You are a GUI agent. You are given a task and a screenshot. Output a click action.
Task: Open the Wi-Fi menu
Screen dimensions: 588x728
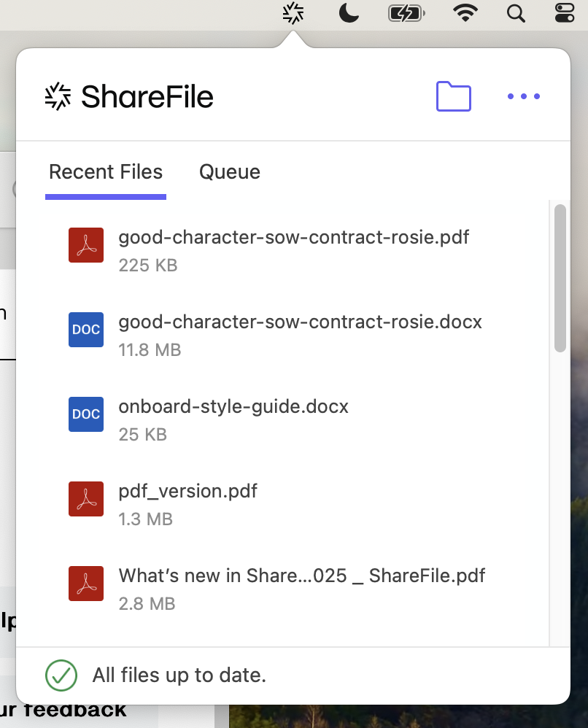[x=465, y=13]
